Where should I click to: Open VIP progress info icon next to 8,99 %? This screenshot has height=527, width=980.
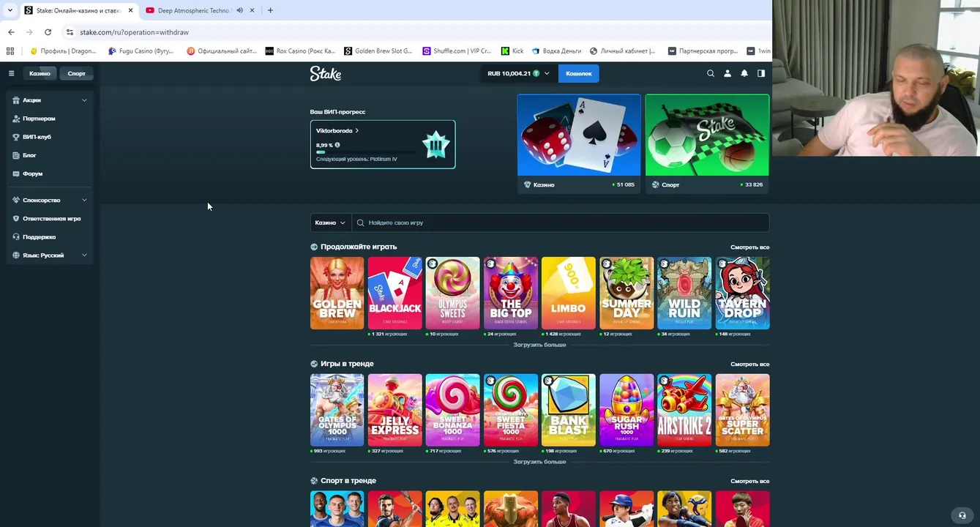(x=337, y=145)
